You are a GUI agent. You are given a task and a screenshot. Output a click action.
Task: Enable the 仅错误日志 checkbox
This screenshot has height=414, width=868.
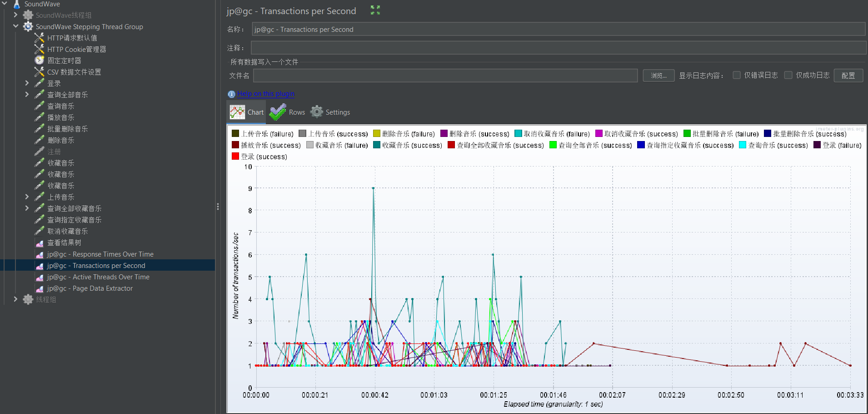(x=737, y=75)
